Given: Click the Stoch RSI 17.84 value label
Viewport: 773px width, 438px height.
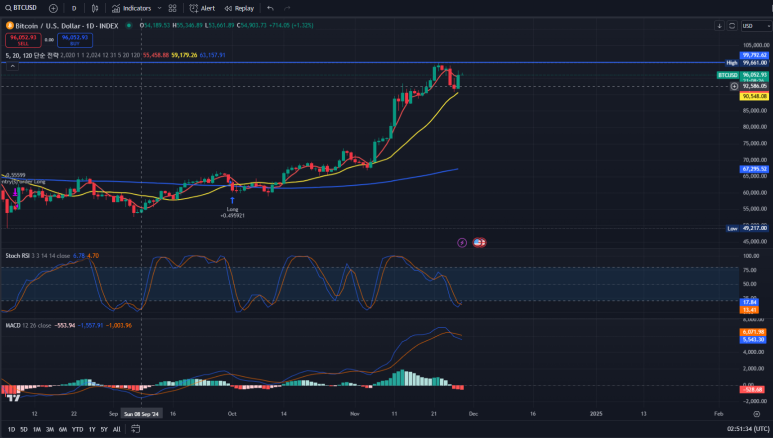Looking at the screenshot, I should (749, 302).
